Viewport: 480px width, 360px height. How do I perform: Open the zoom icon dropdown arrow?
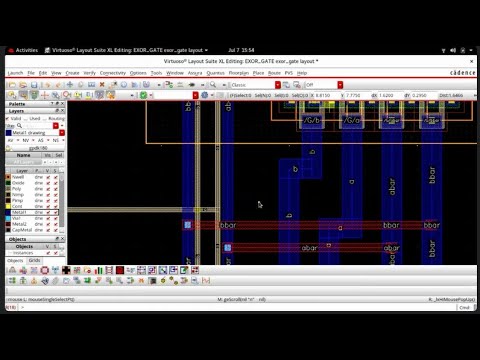point(224,85)
